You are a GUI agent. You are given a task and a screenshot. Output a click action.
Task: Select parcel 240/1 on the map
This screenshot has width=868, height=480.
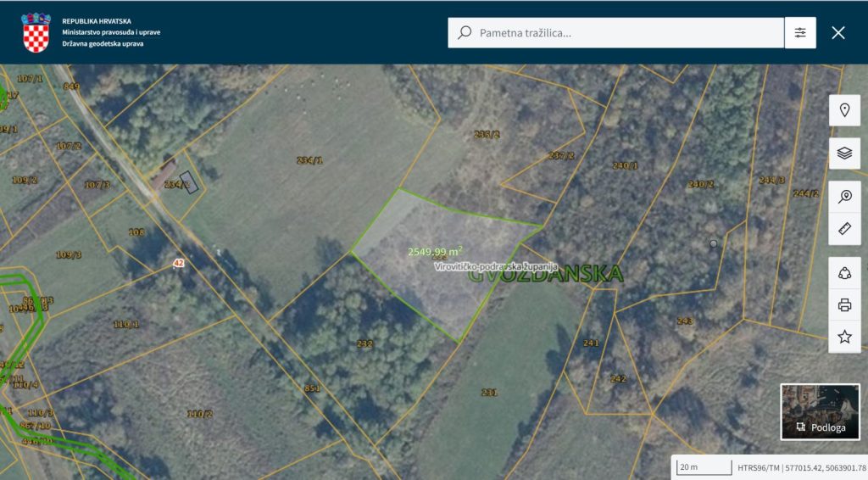[x=625, y=165]
